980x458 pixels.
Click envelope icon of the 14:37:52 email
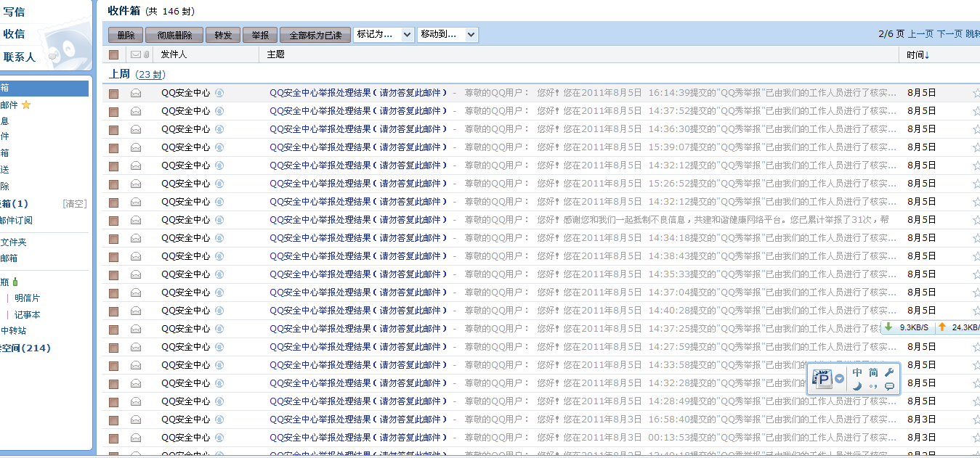pos(136,111)
